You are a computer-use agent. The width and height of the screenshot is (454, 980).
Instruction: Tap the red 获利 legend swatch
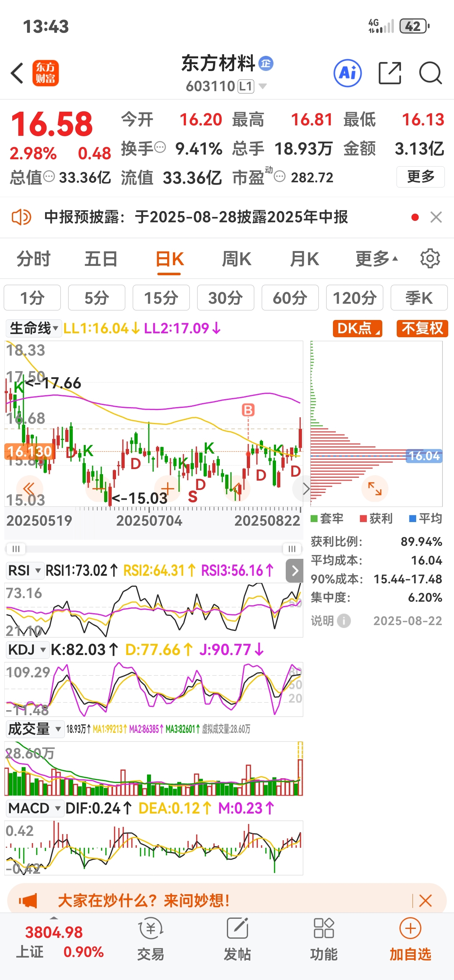[x=364, y=518]
